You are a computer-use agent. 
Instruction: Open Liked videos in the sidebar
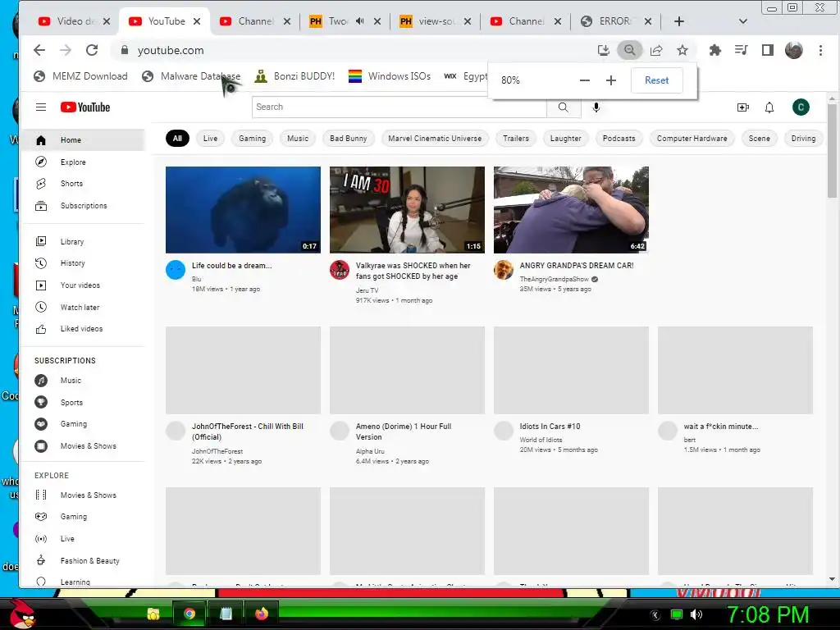tap(83, 329)
